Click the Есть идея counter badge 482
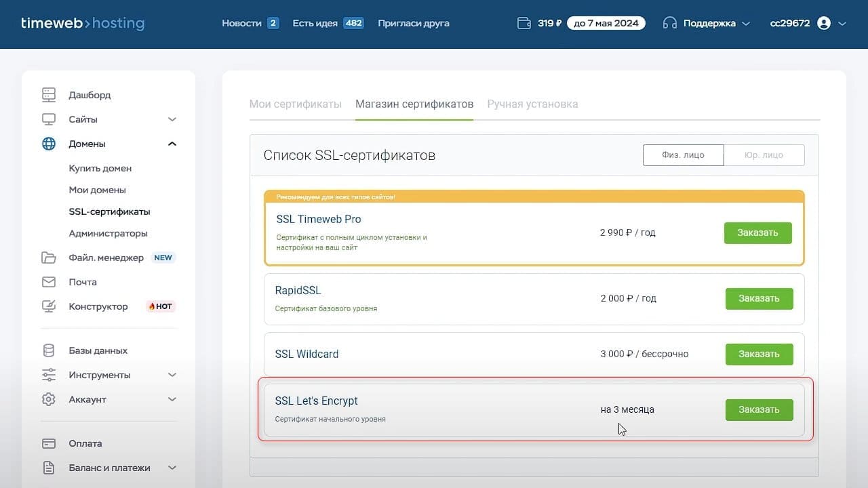 tap(353, 23)
